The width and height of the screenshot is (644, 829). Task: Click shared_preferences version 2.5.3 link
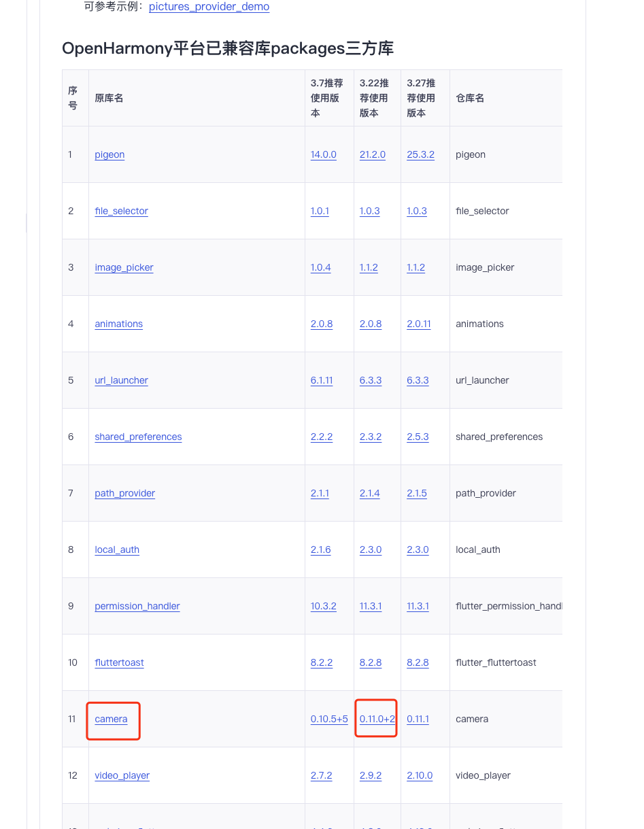(418, 437)
